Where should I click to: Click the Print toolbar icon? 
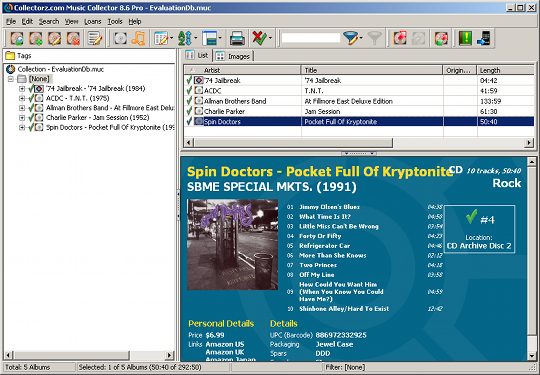[237, 38]
